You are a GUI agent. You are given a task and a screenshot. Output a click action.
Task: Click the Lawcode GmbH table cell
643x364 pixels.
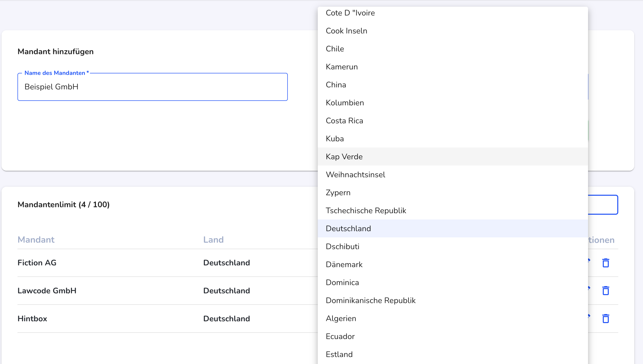(x=47, y=291)
